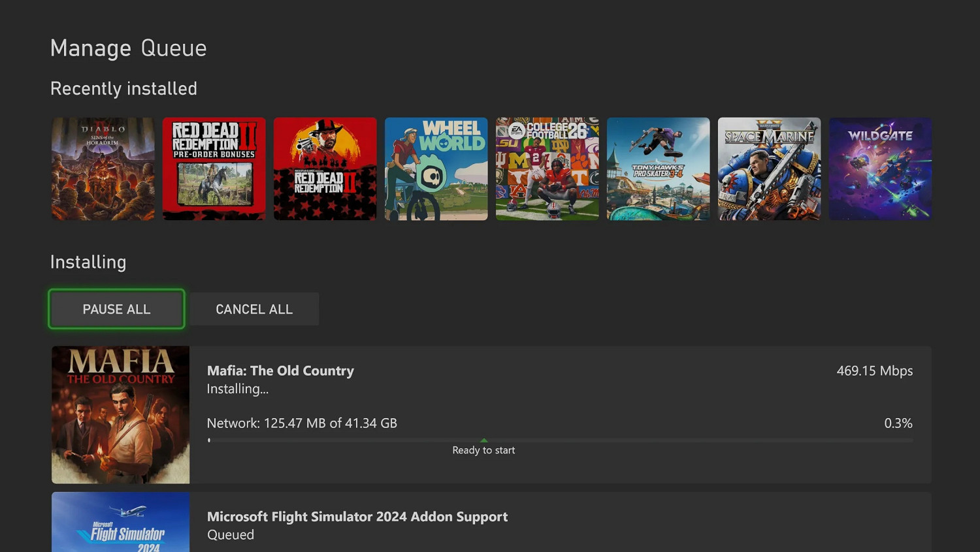Click the green Ready to start marker
This screenshot has width=980, height=552.
click(484, 441)
